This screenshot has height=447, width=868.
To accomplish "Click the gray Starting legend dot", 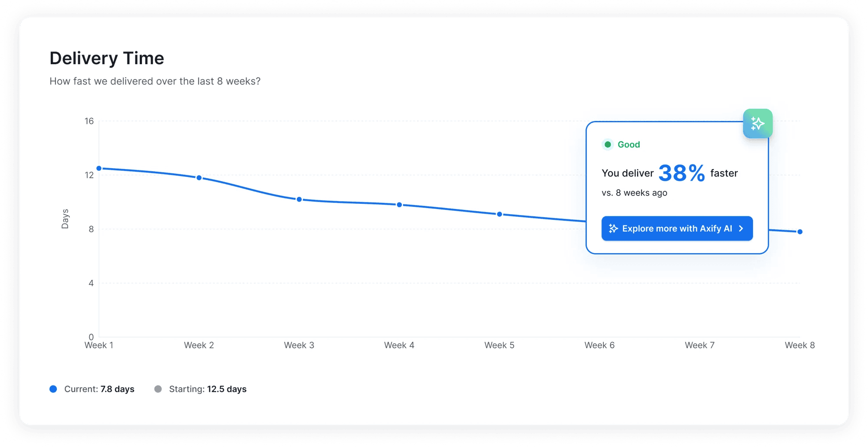I will (x=159, y=389).
